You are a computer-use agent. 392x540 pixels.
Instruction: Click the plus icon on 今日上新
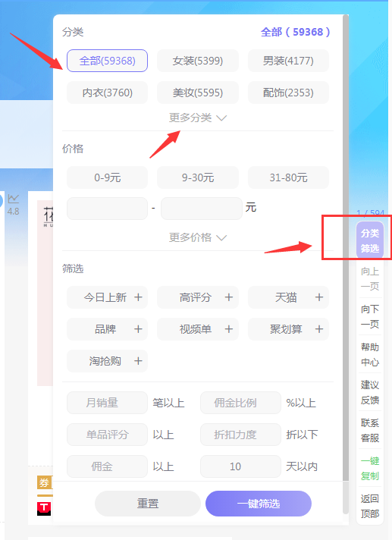138,297
